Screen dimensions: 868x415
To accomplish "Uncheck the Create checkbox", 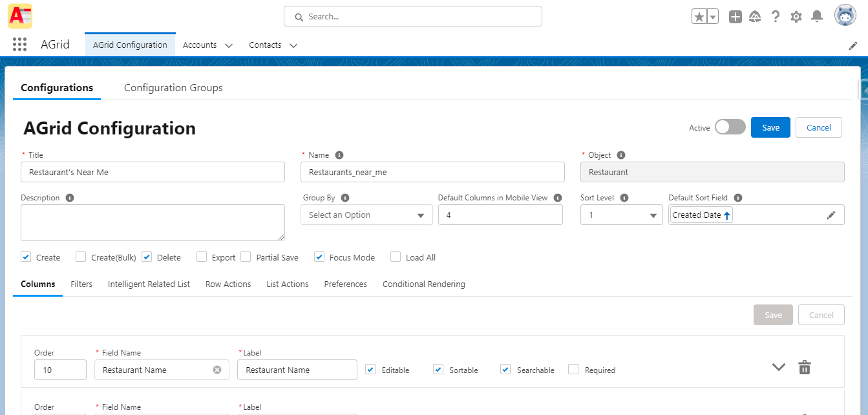I will pyautogui.click(x=26, y=257).
